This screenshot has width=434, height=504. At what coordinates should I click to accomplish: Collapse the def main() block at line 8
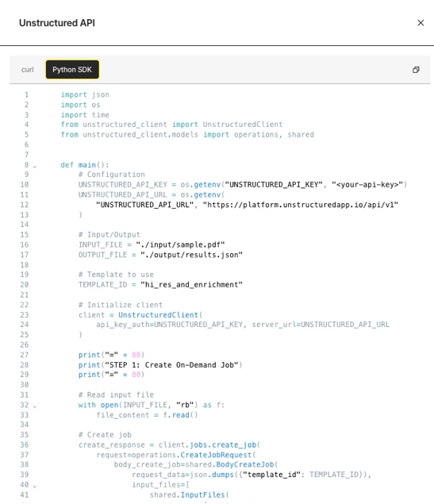[x=35, y=167]
